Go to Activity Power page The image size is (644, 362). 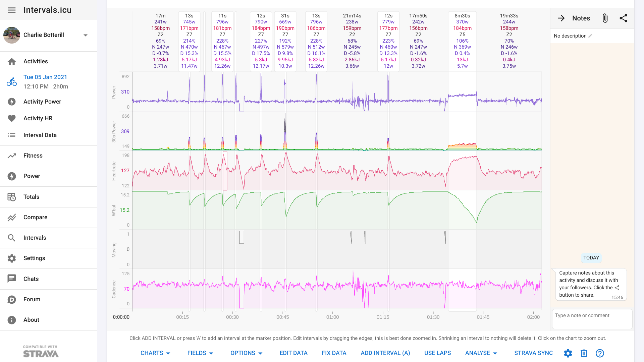42,102
